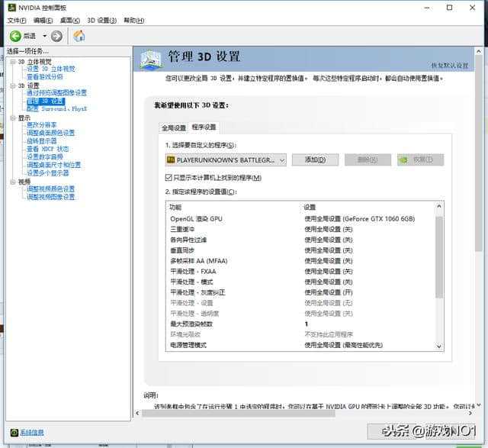The width and height of the screenshot is (488, 448).
Task: Open 查看 HDCP 状态 task
Action: click(47, 149)
